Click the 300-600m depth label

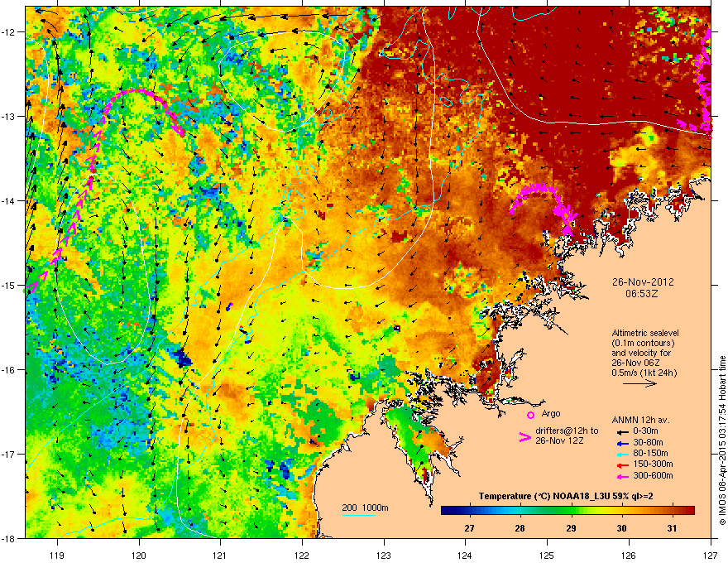[x=653, y=476]
